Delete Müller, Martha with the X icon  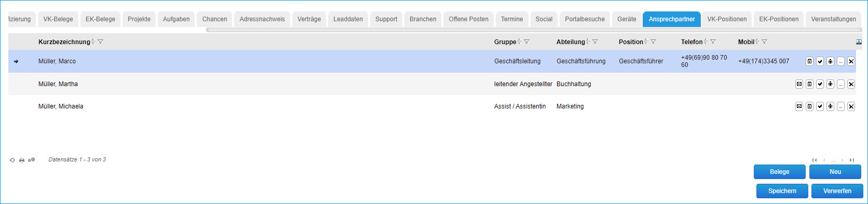click(x=851, y=84)
